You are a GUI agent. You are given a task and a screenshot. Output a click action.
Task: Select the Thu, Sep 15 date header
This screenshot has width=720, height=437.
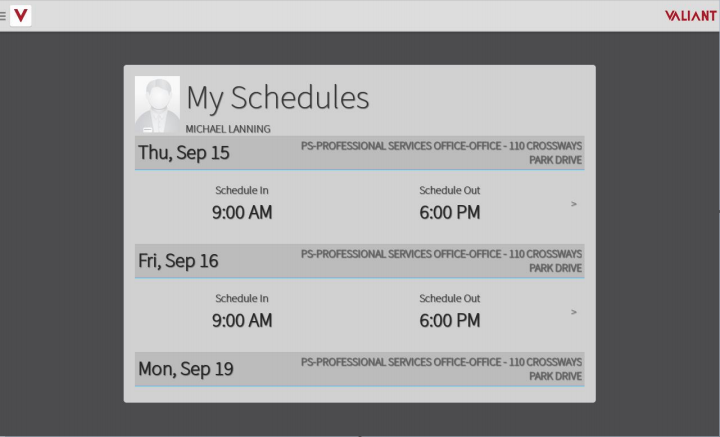[184, 153]
